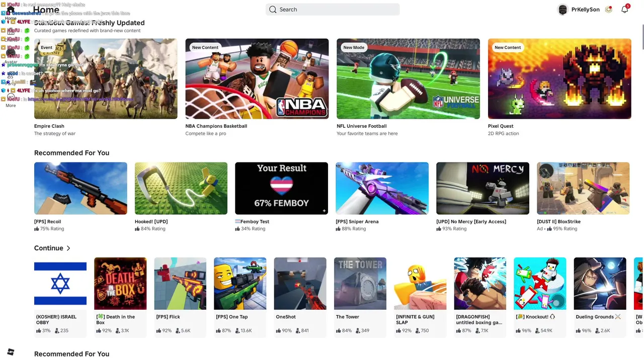Image resolution: width=644 pixels, height=362 pixels.
Task: Select the Pixel Quest thumbnail
Action: click(x=559, y=79)
